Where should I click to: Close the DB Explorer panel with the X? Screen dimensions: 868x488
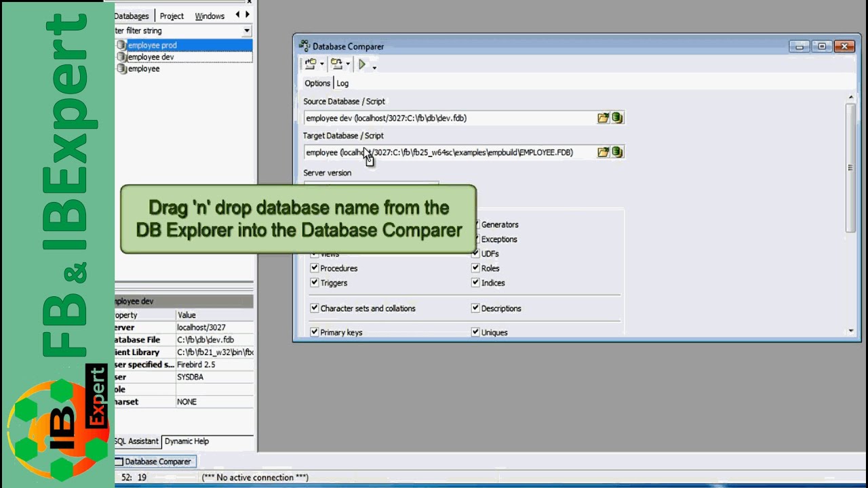point(250,2)
